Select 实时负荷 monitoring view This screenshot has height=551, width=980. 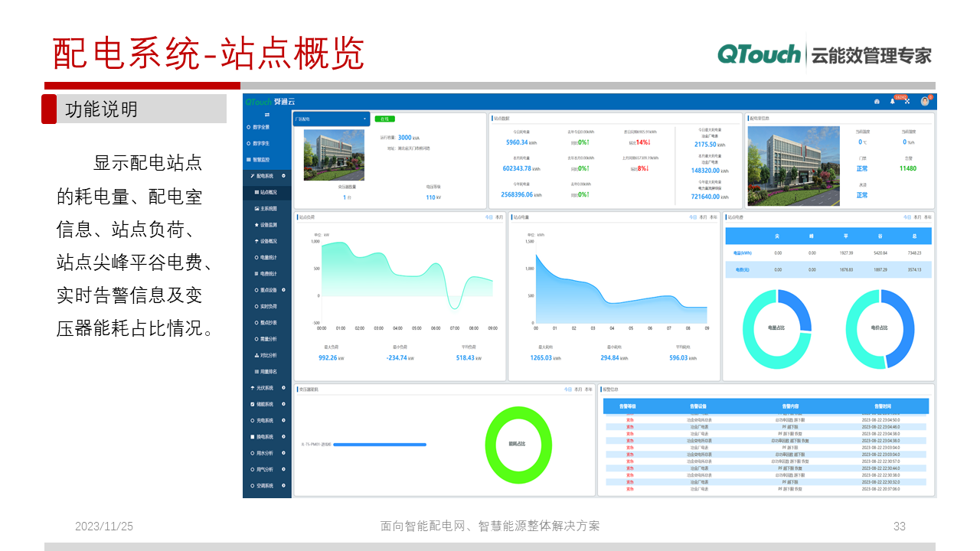point(268,304)
